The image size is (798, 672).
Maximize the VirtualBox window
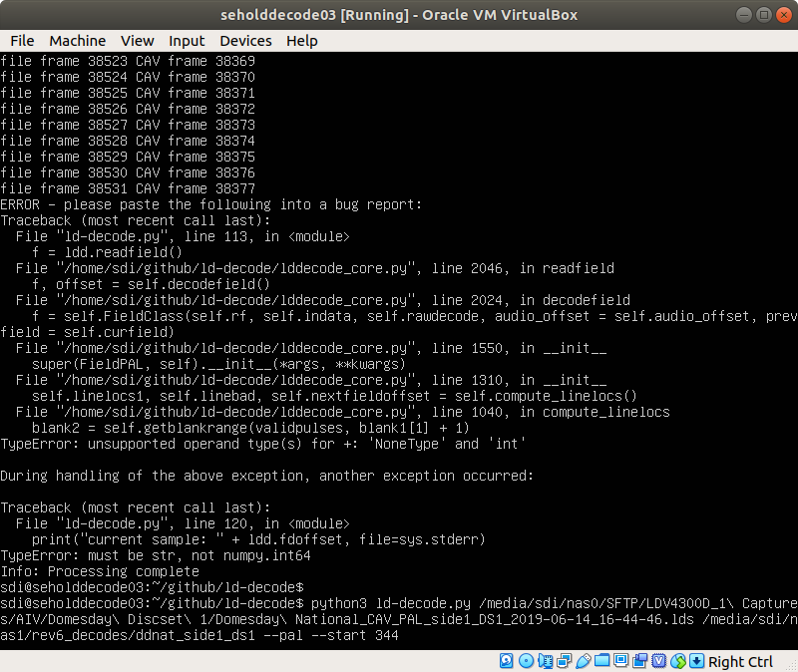762,14
